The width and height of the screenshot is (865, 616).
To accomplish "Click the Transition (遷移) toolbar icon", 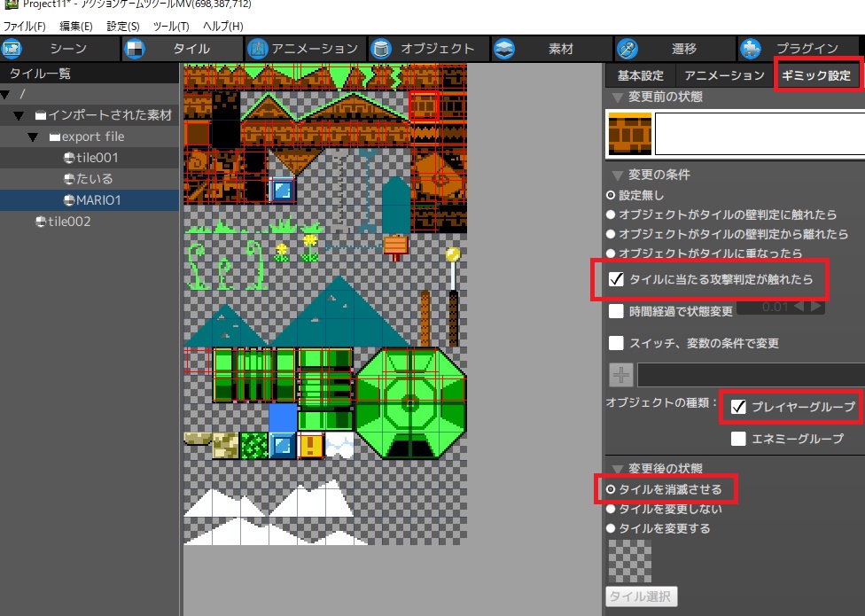I will 627,49.
